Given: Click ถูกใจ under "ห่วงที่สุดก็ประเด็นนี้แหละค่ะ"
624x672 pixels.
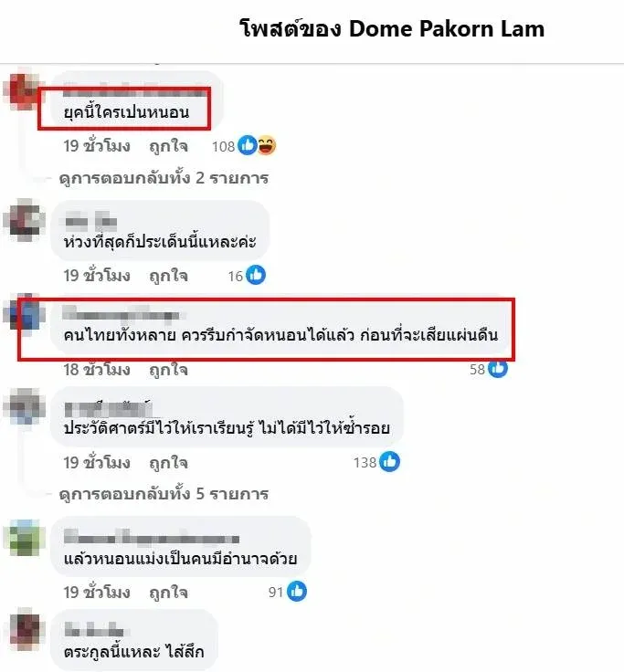Looking at the screenshot, I should [168, 276].
